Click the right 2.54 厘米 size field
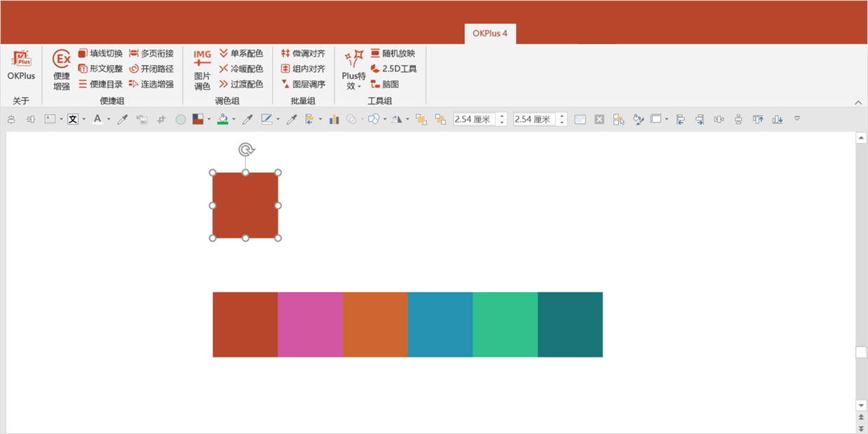 click(535, 119)
